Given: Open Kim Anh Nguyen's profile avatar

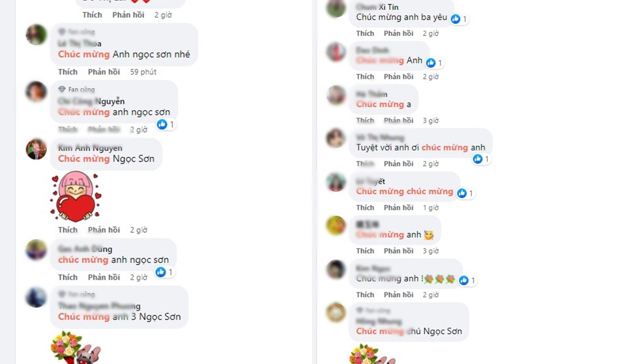Looking at the screenshot, I should (x=36, y=149).
